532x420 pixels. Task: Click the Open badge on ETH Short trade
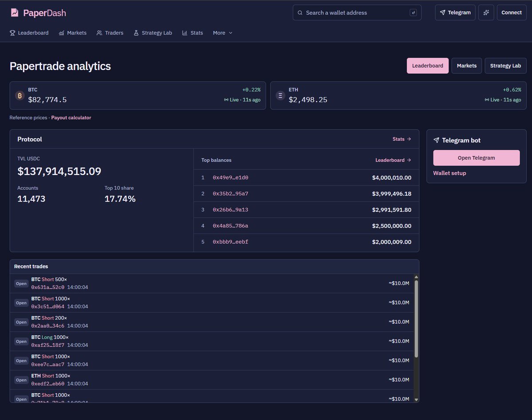tap(21, 380)
